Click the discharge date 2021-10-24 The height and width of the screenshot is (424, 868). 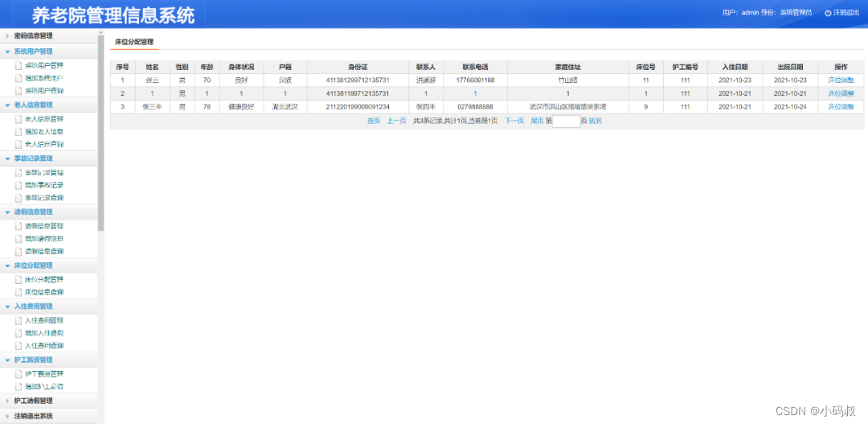tap(791, 107)
